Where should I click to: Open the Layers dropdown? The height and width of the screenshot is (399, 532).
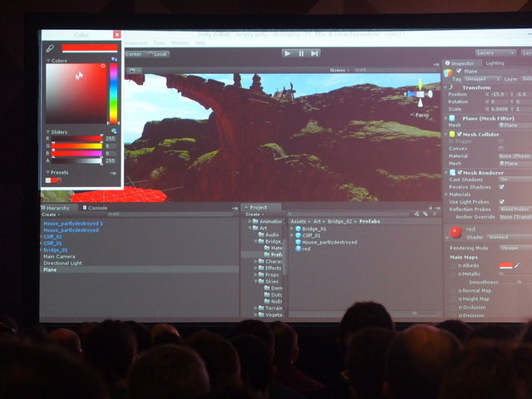tap(495, 53)
